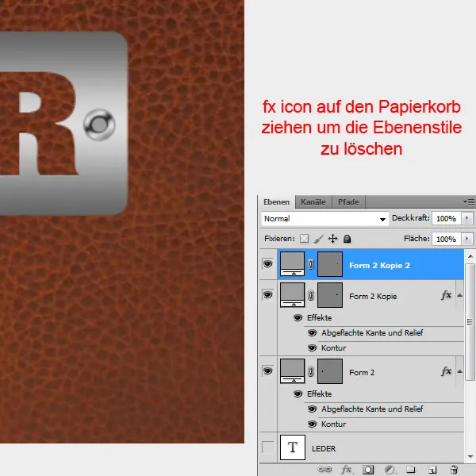
Task: Click the lock all padlock icon
Action: coord(347,239)
